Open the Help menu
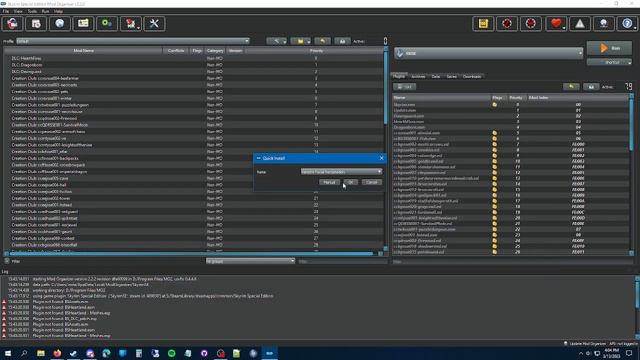This screenshot has height=360, width=640. (58, 11)
